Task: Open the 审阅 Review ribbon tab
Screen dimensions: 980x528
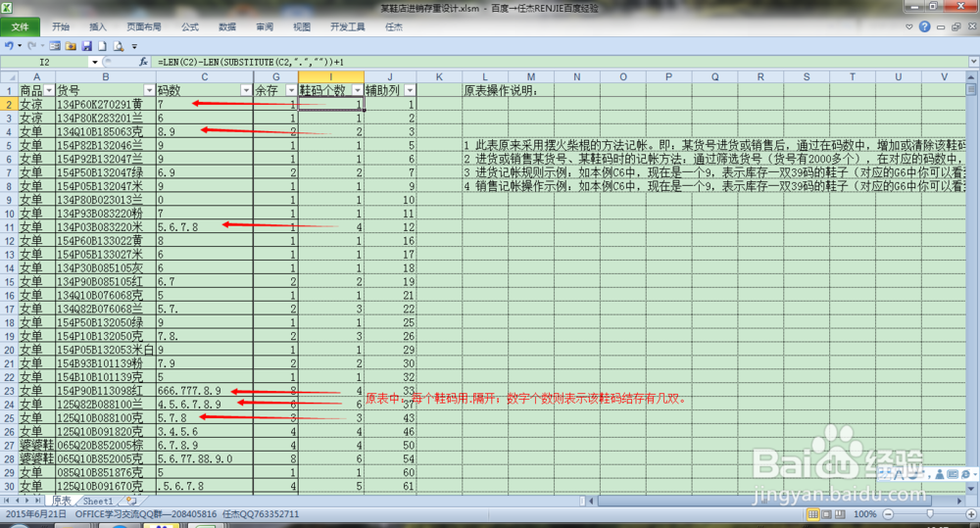Action: (265, 26)
